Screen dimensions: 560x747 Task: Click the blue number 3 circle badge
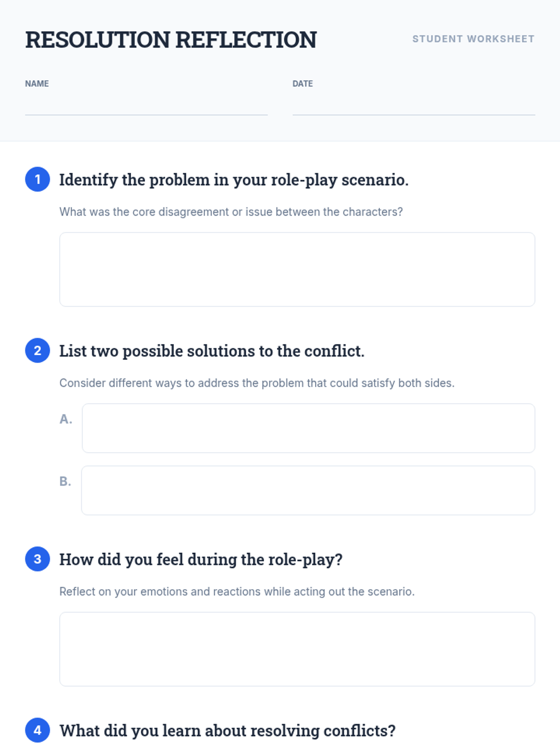(37, 559)
